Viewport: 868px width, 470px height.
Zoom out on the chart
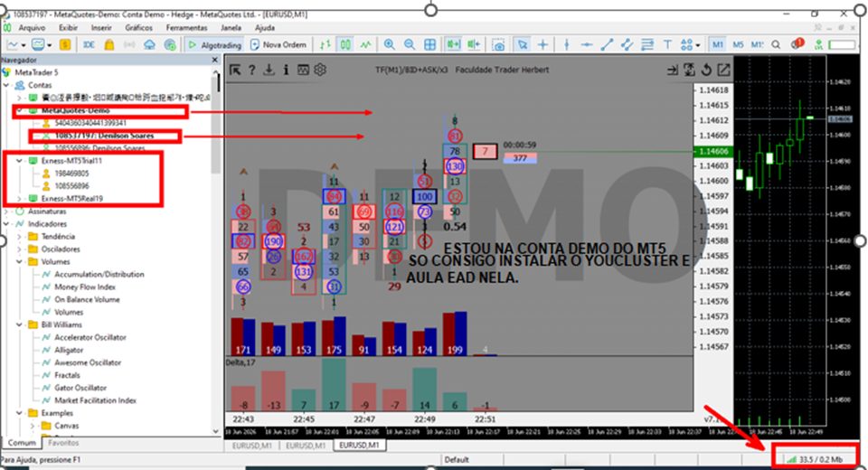coord(409,45)
